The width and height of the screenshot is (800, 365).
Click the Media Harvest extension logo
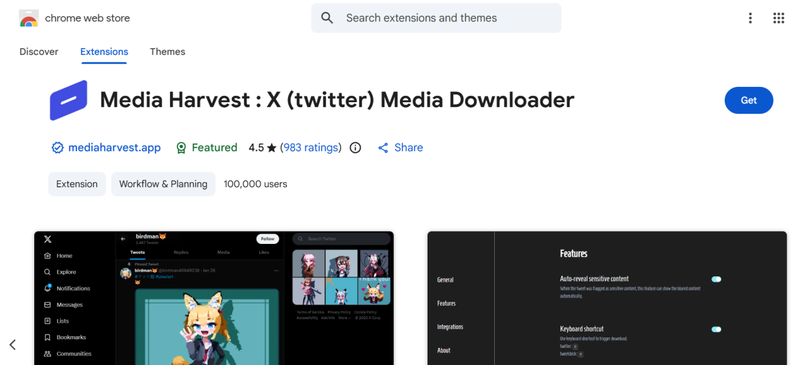click(x=68, y=101)
